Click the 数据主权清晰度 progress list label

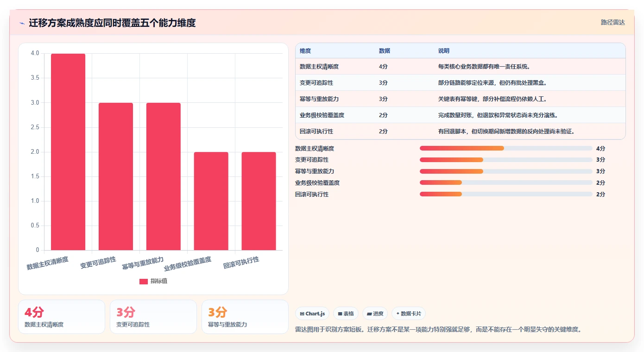(315, 148)
